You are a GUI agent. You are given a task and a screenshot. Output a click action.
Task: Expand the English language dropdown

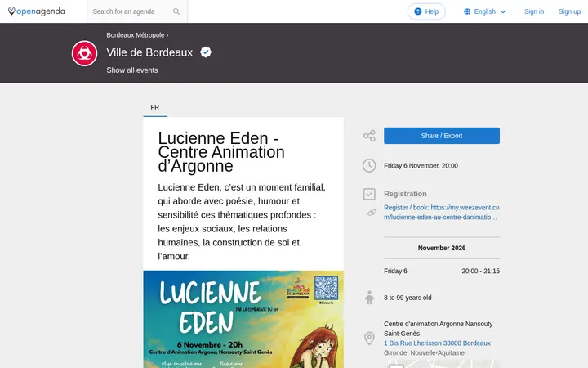point(485,11)
